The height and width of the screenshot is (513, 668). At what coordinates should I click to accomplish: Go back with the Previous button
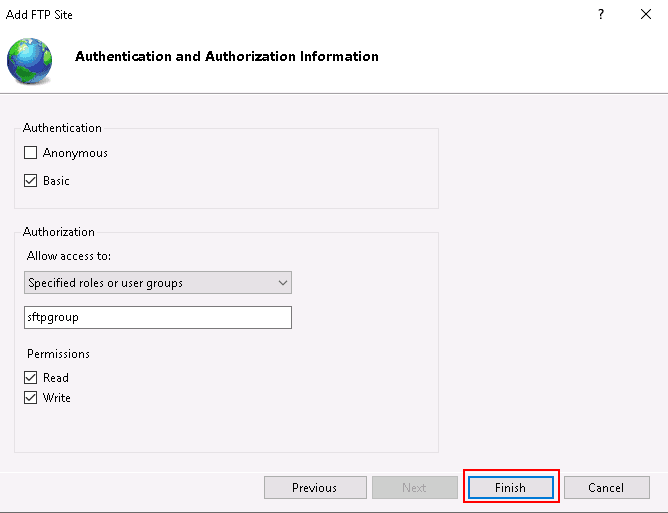[x=315, y=487]
